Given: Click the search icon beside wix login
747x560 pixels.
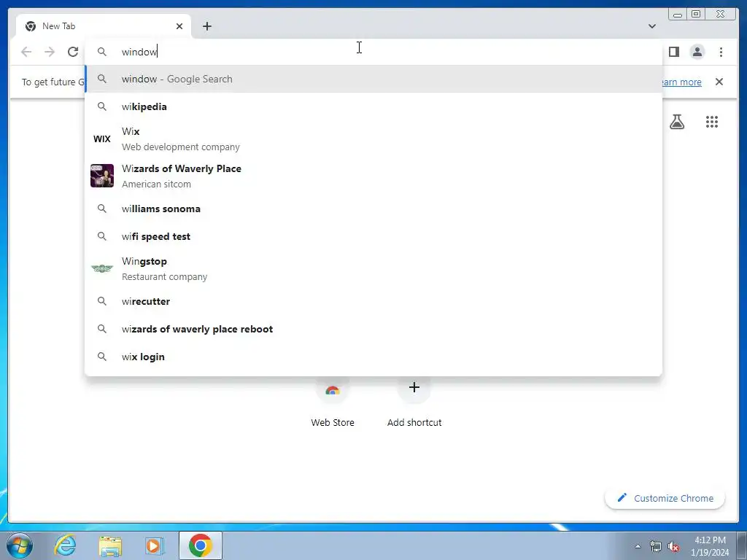Looking at the screenshot, I should coord(102,356).
